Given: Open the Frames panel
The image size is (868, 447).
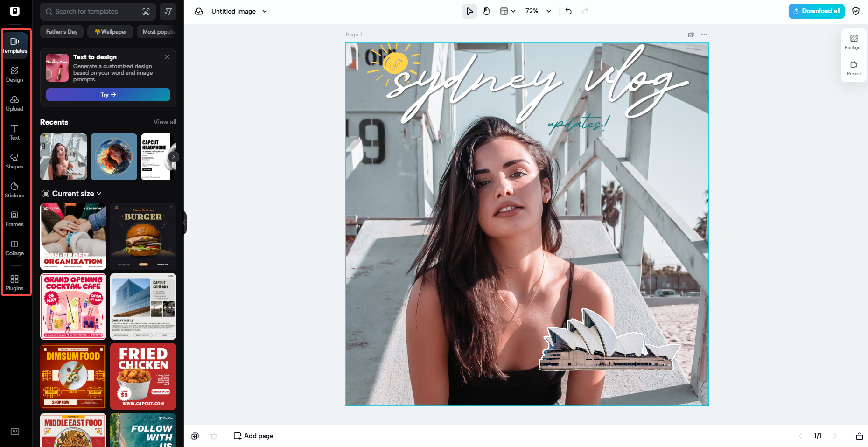Looking at the screenshot, I should coord(14,219).
